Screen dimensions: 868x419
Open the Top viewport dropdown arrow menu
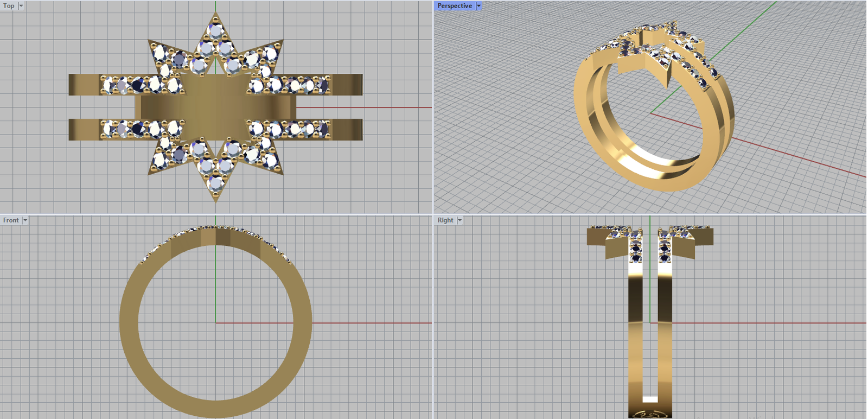21,6
